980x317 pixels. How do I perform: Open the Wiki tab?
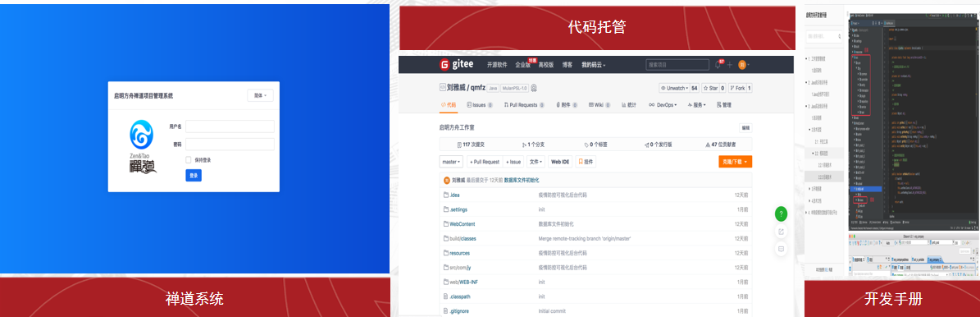(x=601, y=105)
